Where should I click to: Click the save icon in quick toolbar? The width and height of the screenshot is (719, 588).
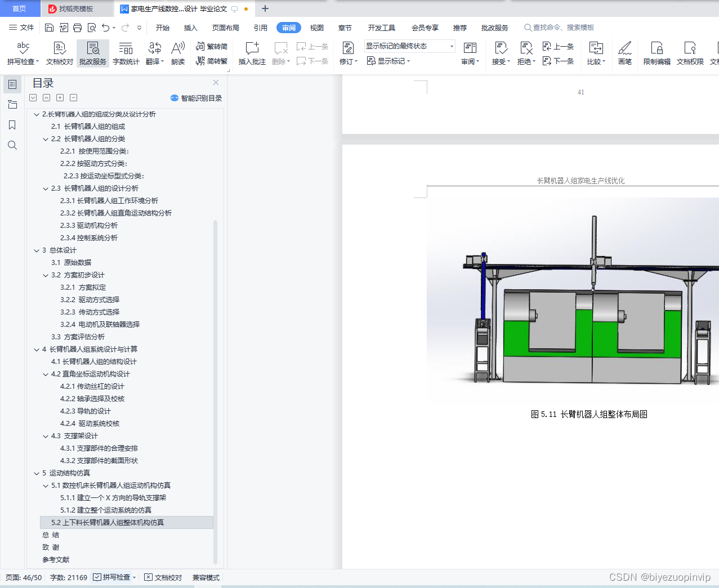click(49, 28)
